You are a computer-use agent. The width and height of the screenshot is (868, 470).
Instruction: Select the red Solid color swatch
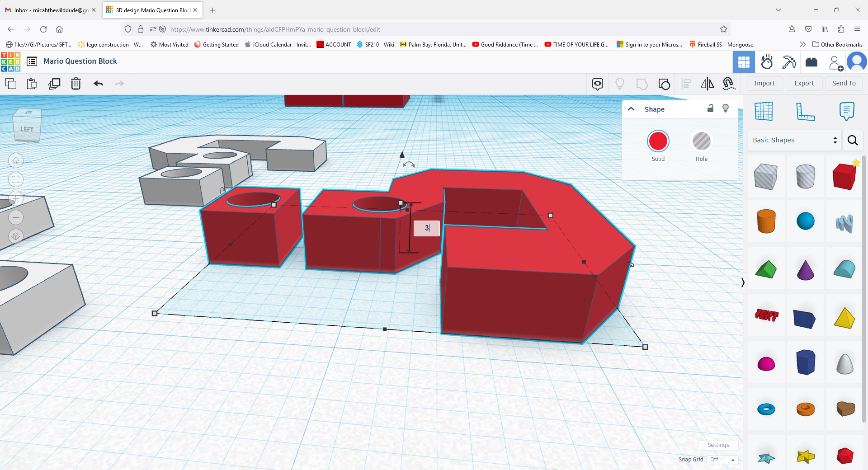tap(658, 141)
